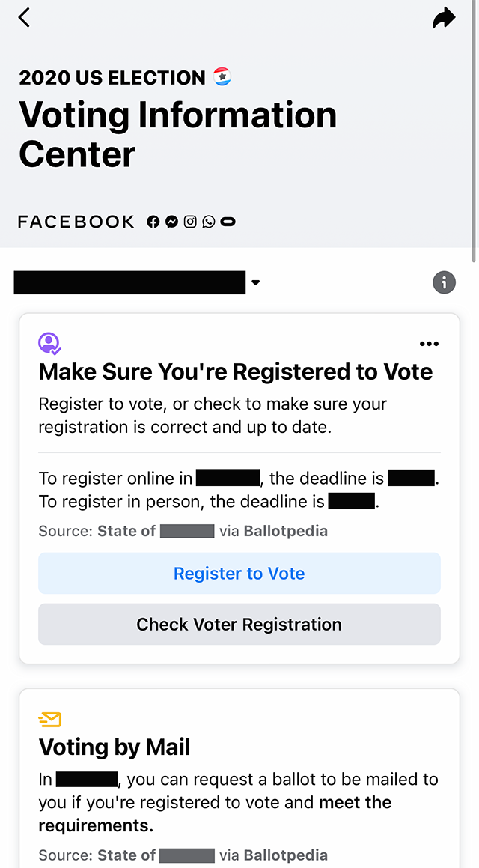Select the Messenger icon
479x868 pixels.
pyautogui.click(x=171, y=222)
